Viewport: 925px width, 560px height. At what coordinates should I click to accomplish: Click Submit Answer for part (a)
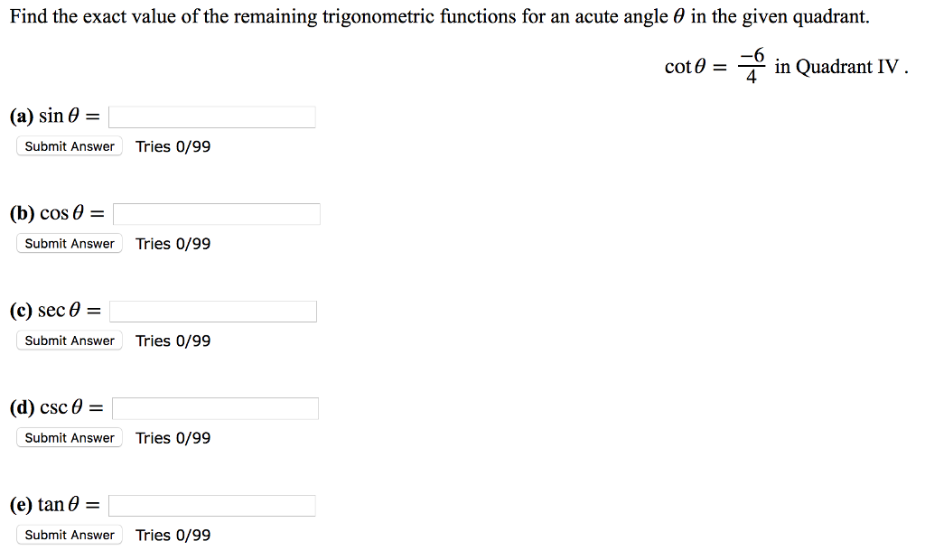click(x=69, y=145)
